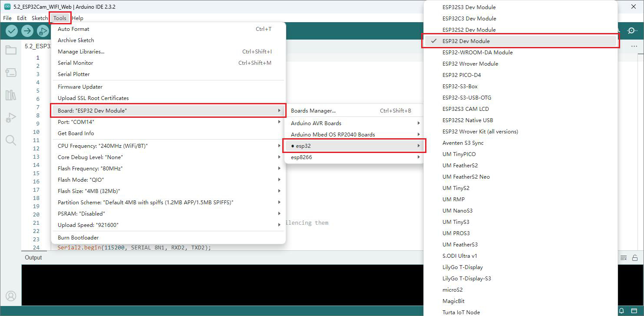Toggle the Output panel scroll lock
The width and height of the screenshot is (644, 316).
pyautogui.click(x=635, y=258)
